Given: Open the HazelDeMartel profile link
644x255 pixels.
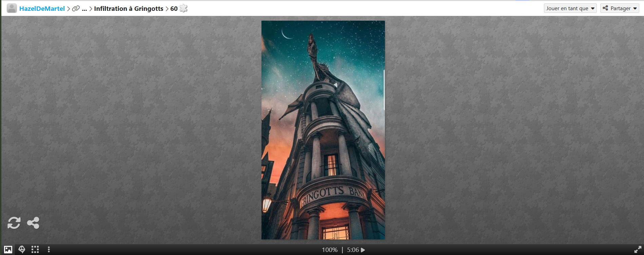Looking at the screenshot, I should [x=42, y=9].
